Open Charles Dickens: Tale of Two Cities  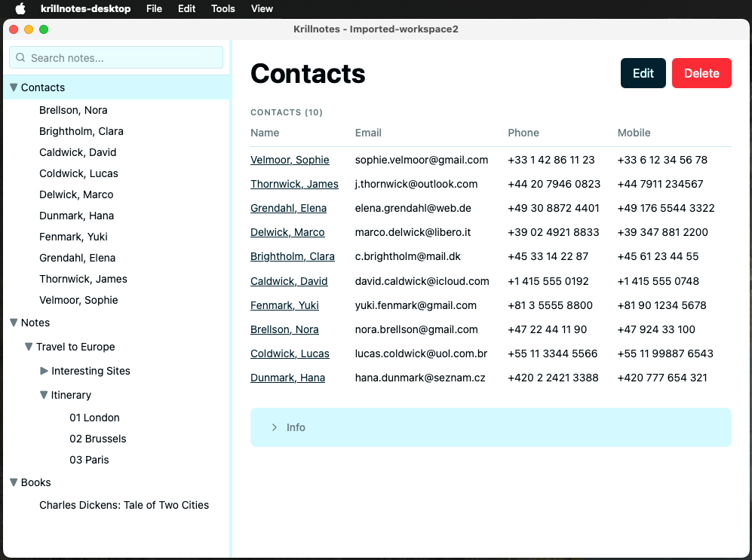(124, 505)
